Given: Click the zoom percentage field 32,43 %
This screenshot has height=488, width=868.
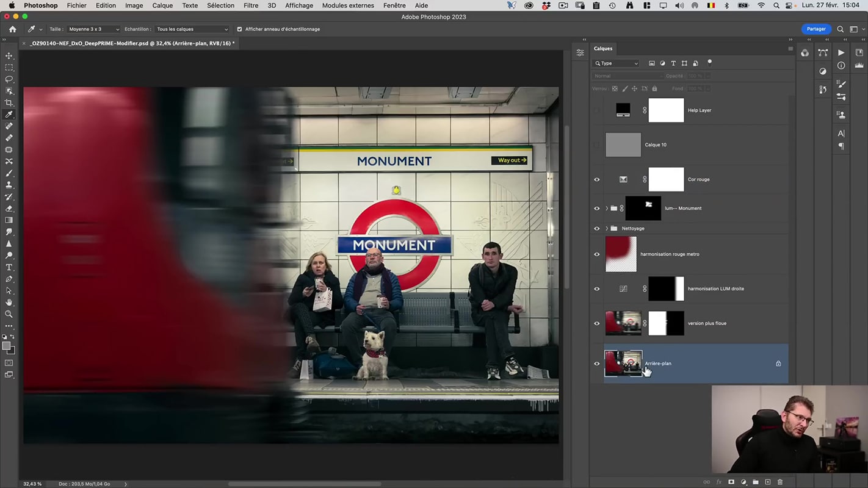Looking at the screenshot, I should pyautogui.click(x=32, y=484).
